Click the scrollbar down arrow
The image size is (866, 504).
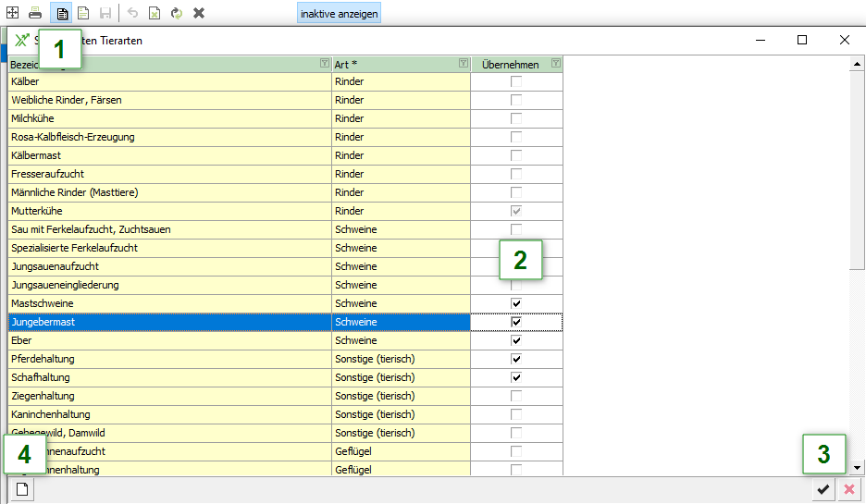pos(858,468)
